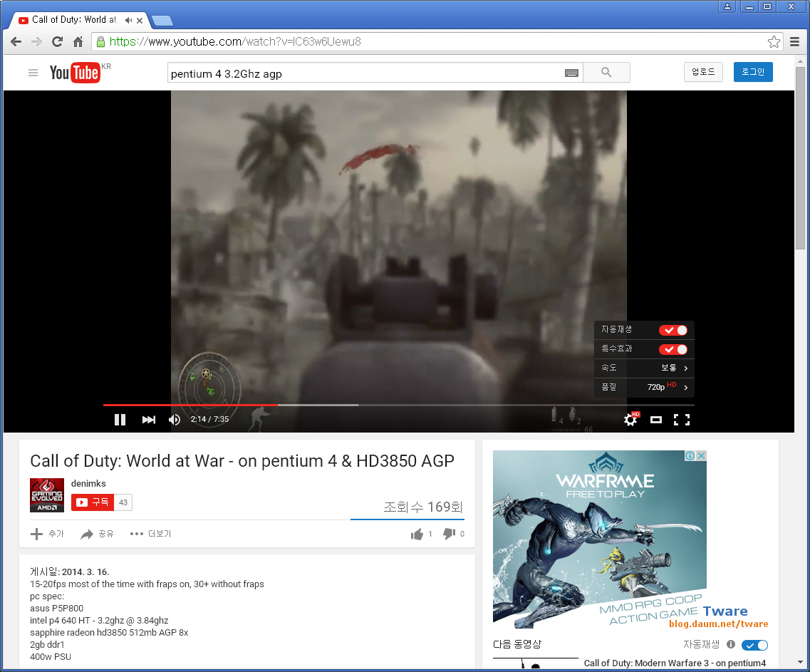810x672 pixels.
Task: Seek on the video progress bar
Action: (x=398, y=405)
